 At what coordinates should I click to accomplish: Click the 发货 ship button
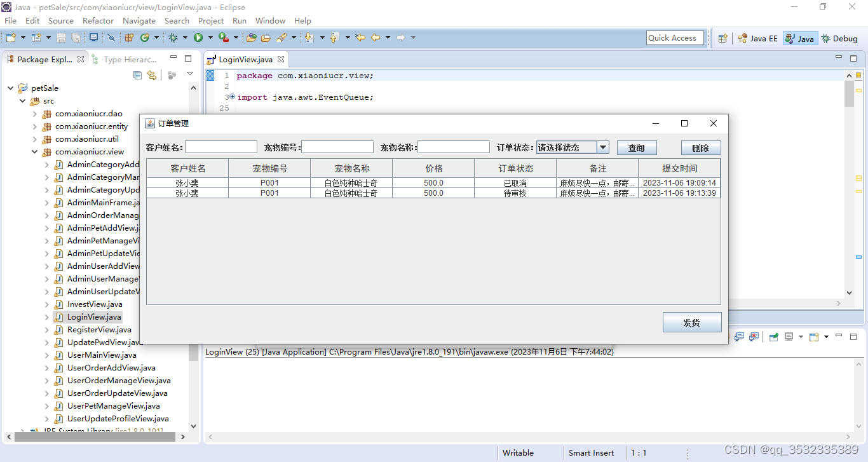692,322
